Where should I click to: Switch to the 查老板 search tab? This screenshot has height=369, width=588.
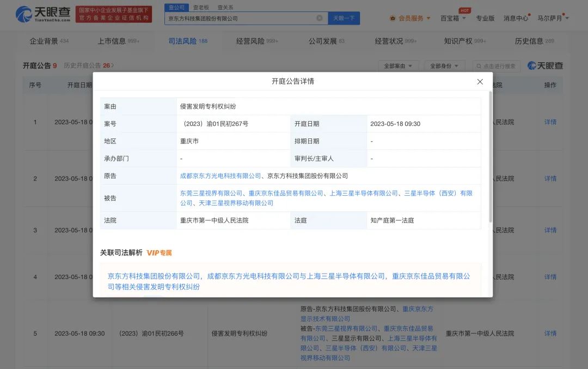200,7
